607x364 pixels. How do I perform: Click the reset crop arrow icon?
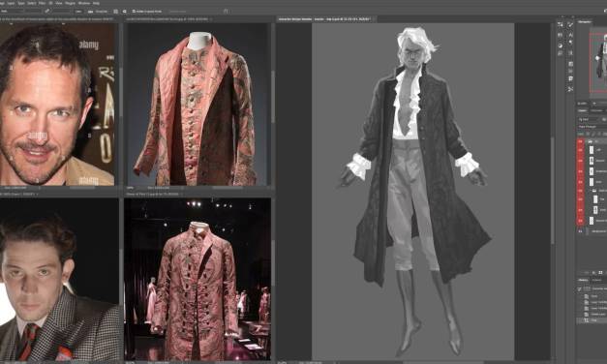pyautogui.click(x=226, y=12)
